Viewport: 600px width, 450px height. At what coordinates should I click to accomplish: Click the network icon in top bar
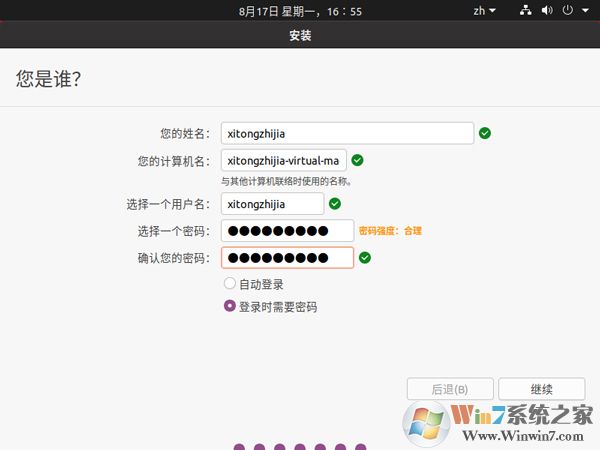pyautogui.click(x=525, y=11)
